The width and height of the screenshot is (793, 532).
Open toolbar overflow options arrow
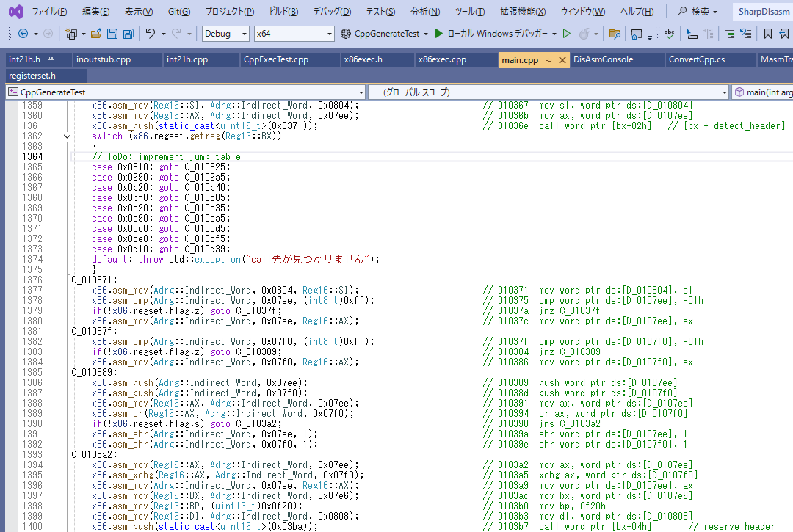(x=650, y=37)
